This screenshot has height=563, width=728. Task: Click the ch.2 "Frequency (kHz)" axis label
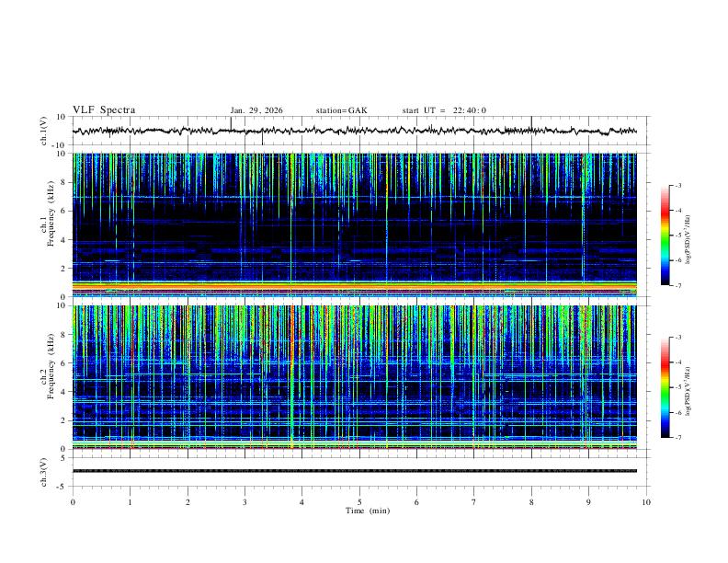(x=51, y=366)
